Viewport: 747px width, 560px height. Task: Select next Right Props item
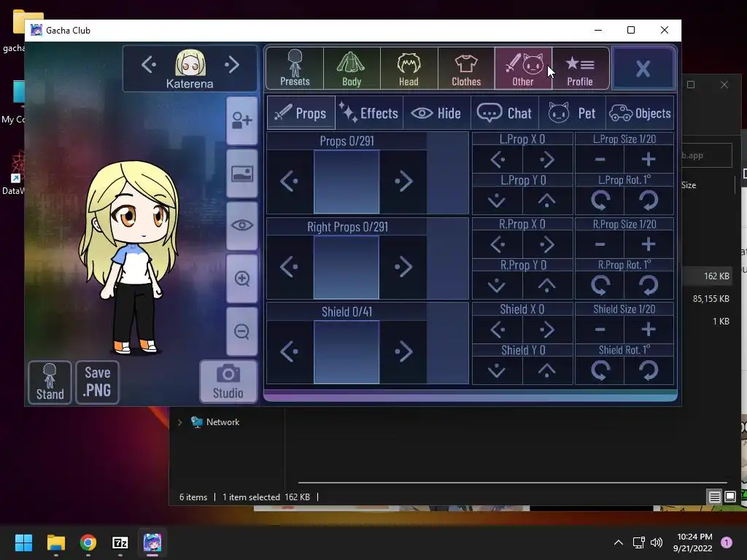[403, 267]
